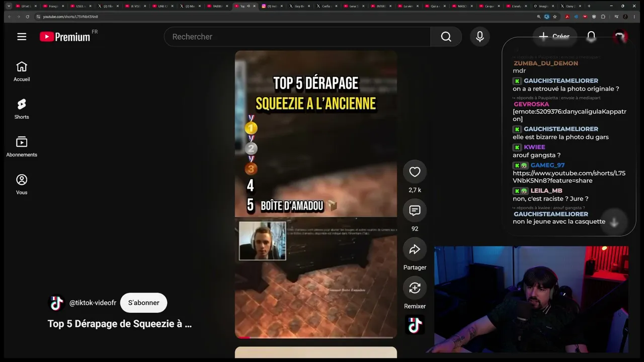
Task: Open the zoom magnifier in address bar
Action: (x=539, y=17)
